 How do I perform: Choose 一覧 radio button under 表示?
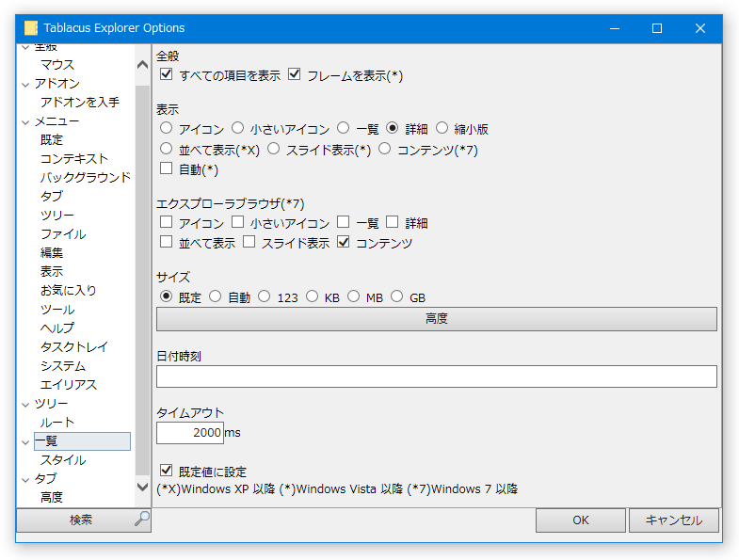point(343,128)
